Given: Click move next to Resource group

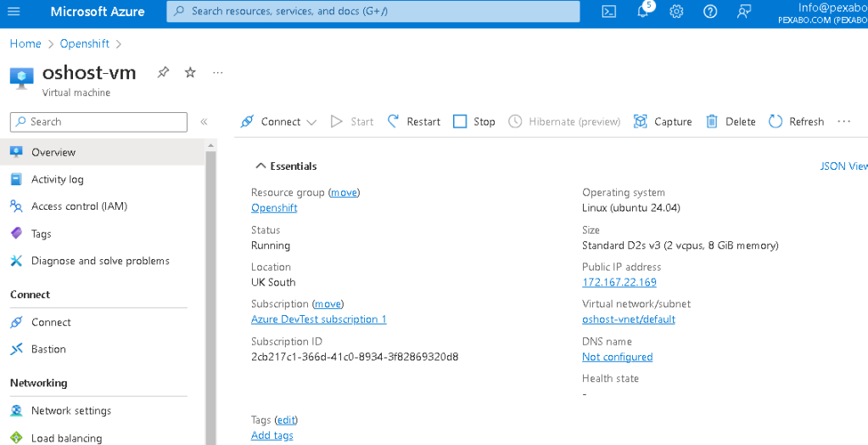Looking at the screenshot, I should tap(344, 192).
